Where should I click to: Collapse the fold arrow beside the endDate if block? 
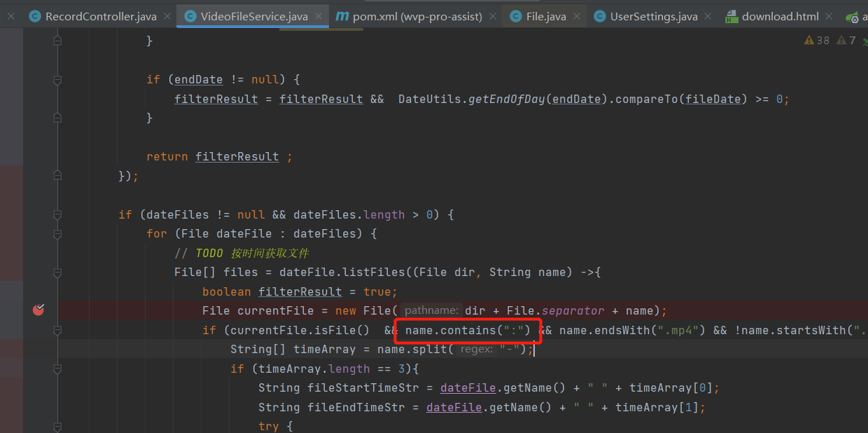click(57, 79)
